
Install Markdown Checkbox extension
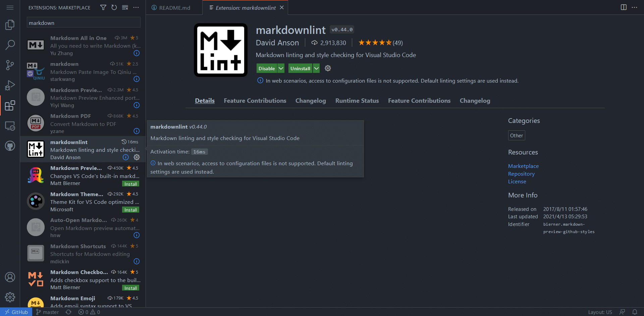click(x=130, y=288)
